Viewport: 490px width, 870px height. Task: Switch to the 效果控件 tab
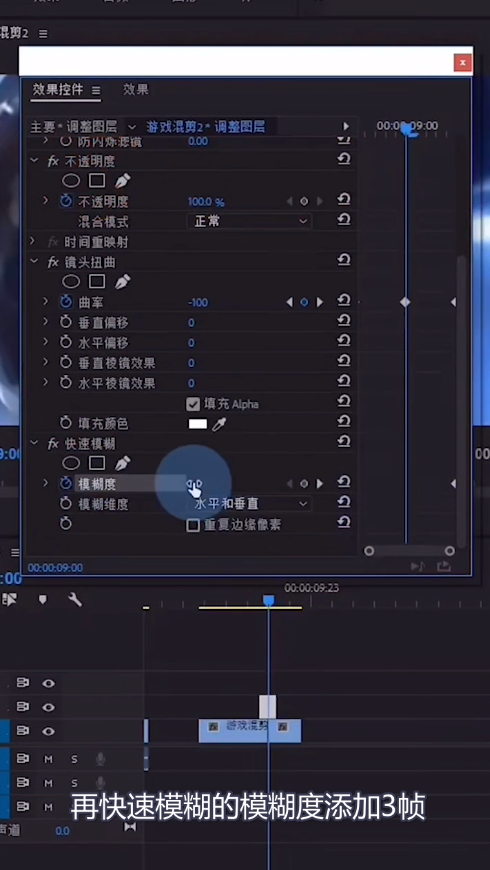pos(58,89)
